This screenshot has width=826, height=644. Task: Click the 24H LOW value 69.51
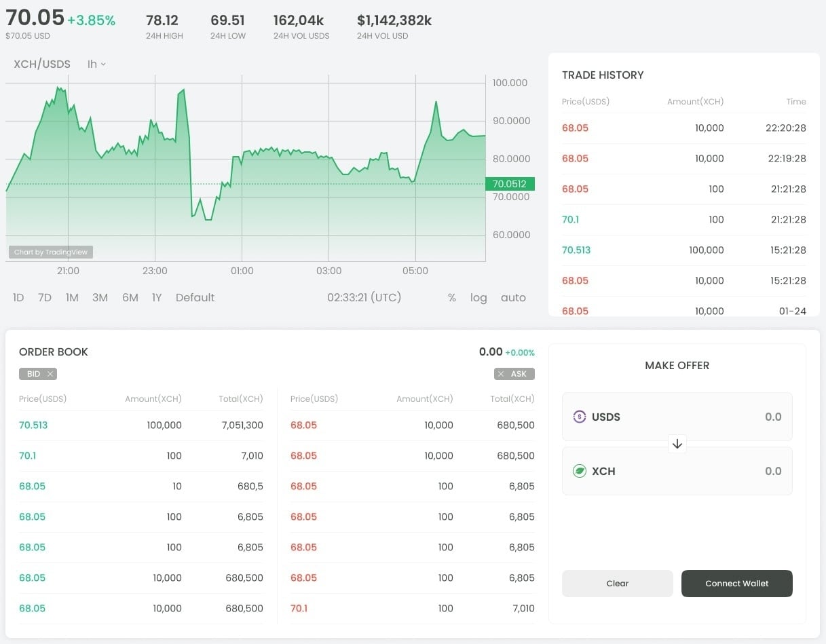tap(227, 20)
